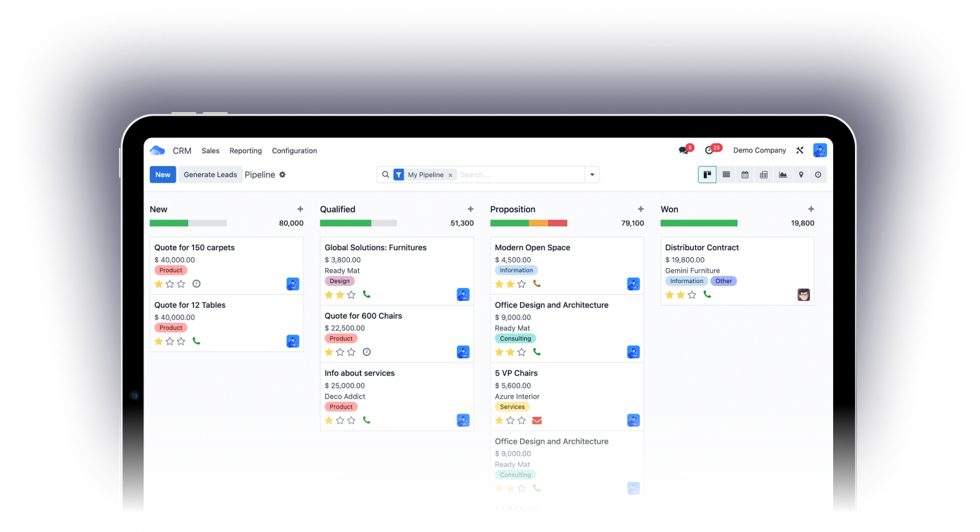Viewport: 980px width, 532px height.
Task: Open Pipeline gear settings menu
Action: coord(282,175)
